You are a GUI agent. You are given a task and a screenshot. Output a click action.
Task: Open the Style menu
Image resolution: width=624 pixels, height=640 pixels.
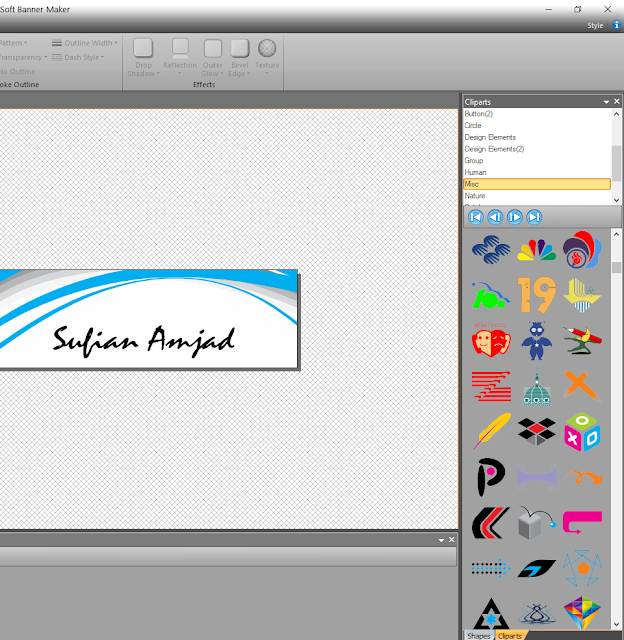pos(595,25)
